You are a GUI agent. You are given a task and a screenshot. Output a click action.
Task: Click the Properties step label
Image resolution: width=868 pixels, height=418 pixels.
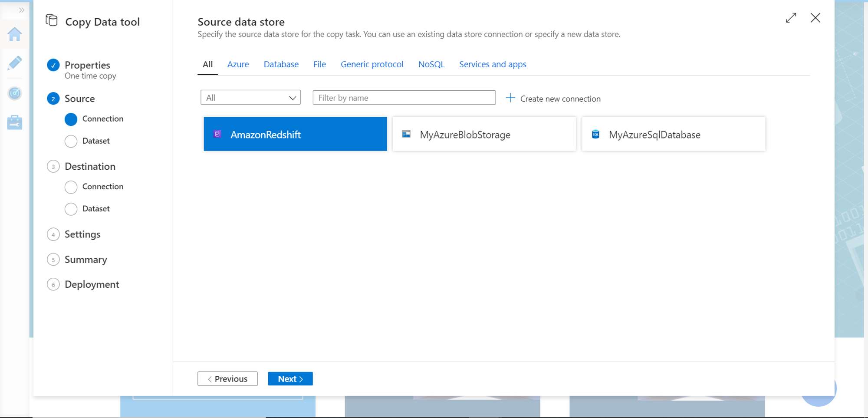coord(87,65)
